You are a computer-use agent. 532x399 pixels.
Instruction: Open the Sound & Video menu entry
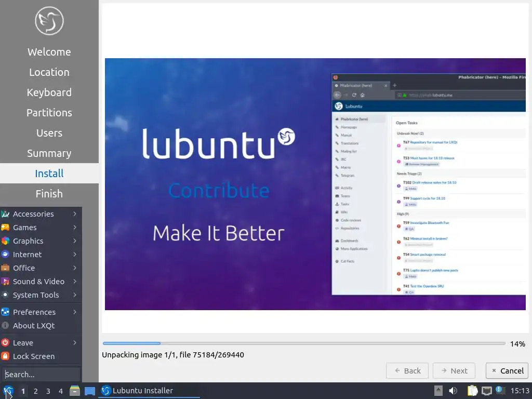point(41,281)
